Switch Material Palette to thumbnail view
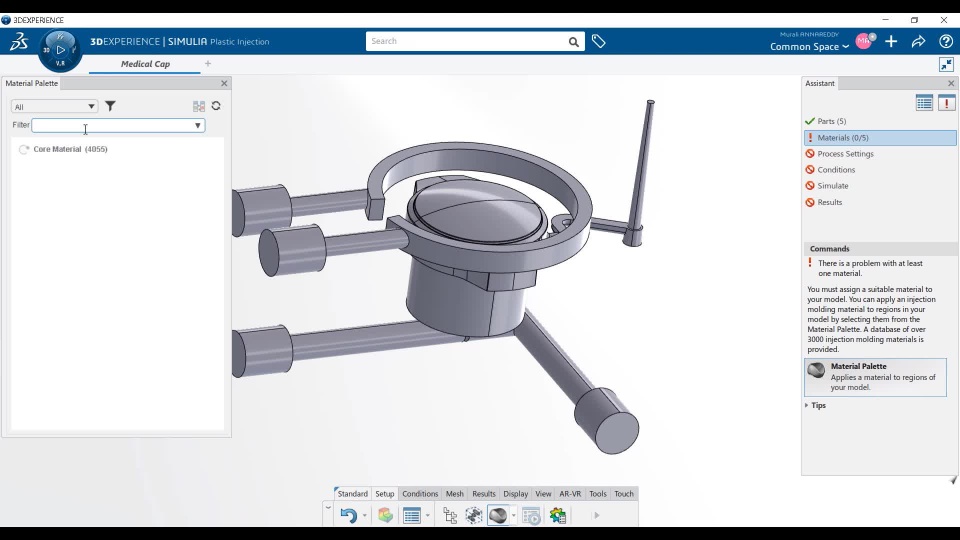The width and height of the screenshot is (960, 540). coord(199,106)
